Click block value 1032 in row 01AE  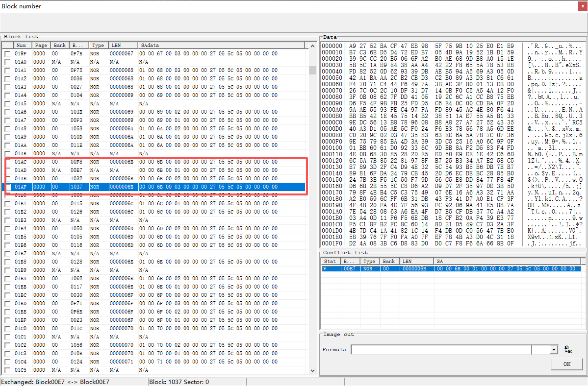tap(76, 179)
